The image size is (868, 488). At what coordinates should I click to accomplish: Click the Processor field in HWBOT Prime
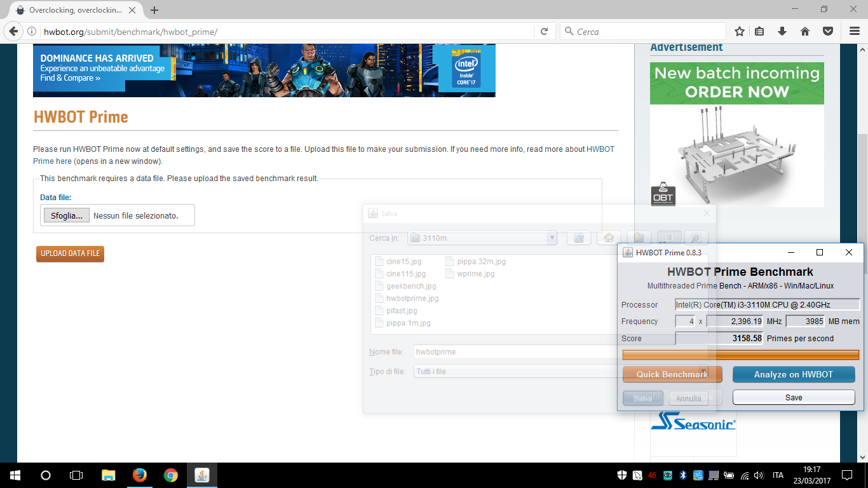click(x=767, y=304)
